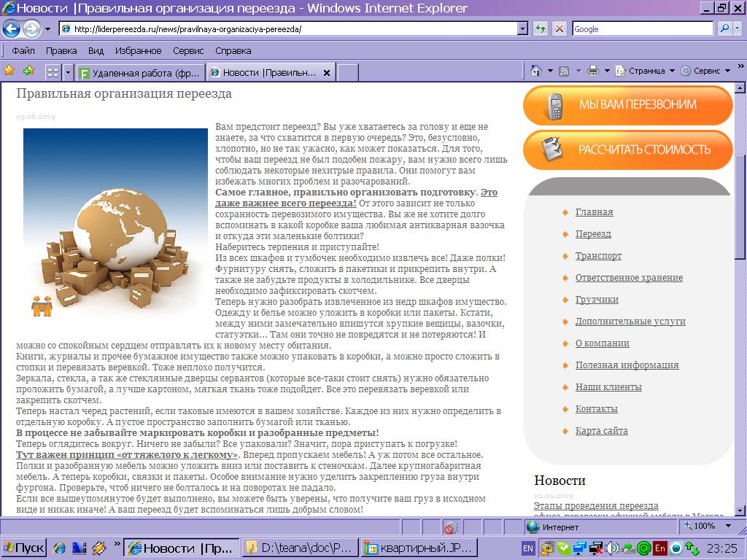The height and width of the screenshot is (560, 747).
Task: Click the Полезная информация link
Action: (x=627, y=365)
